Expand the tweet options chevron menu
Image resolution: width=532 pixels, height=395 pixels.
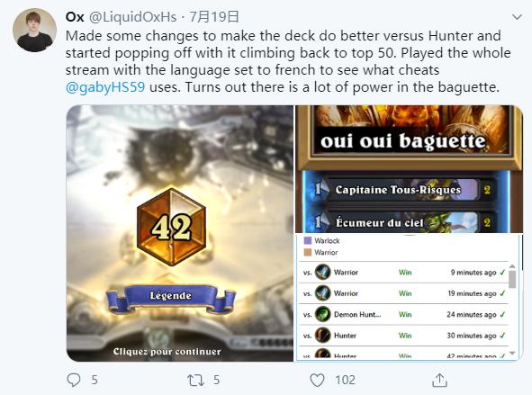point(517,17)
